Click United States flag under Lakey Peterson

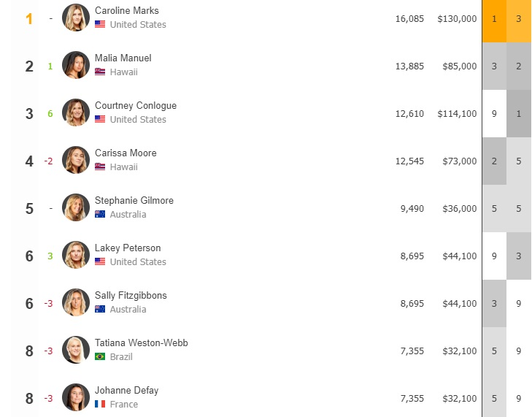(100, 261)
